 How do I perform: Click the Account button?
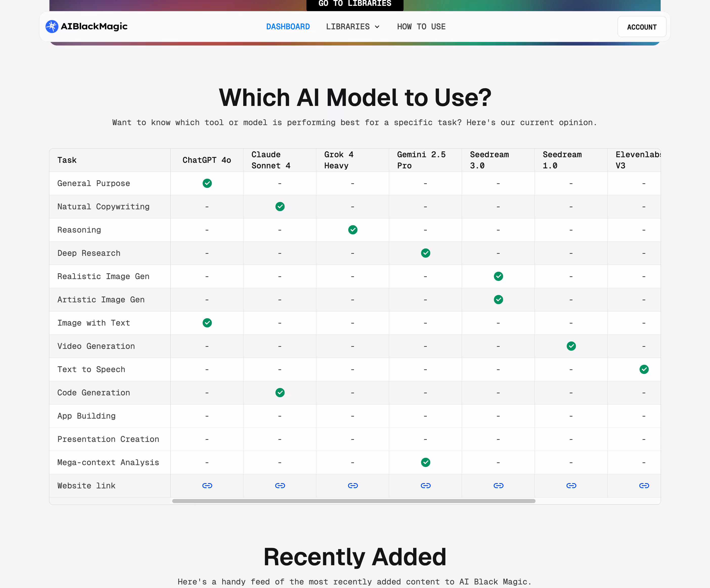point(641,27)
